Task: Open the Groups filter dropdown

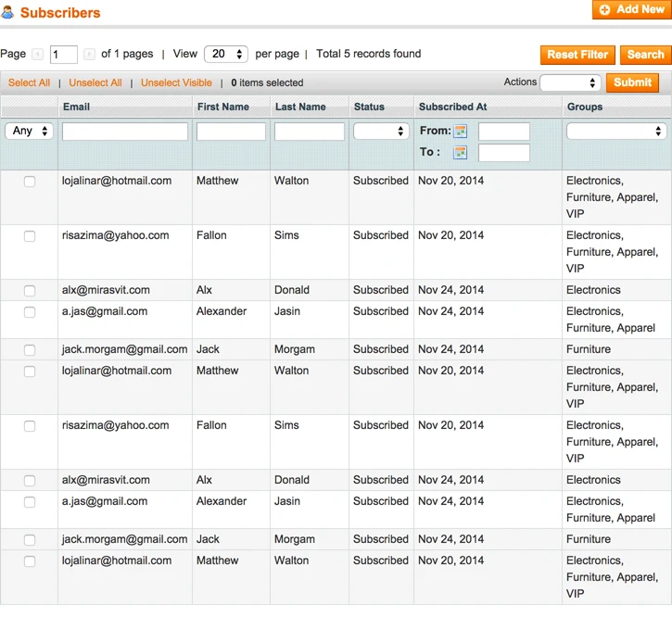Action: click(x=615, y=132)
